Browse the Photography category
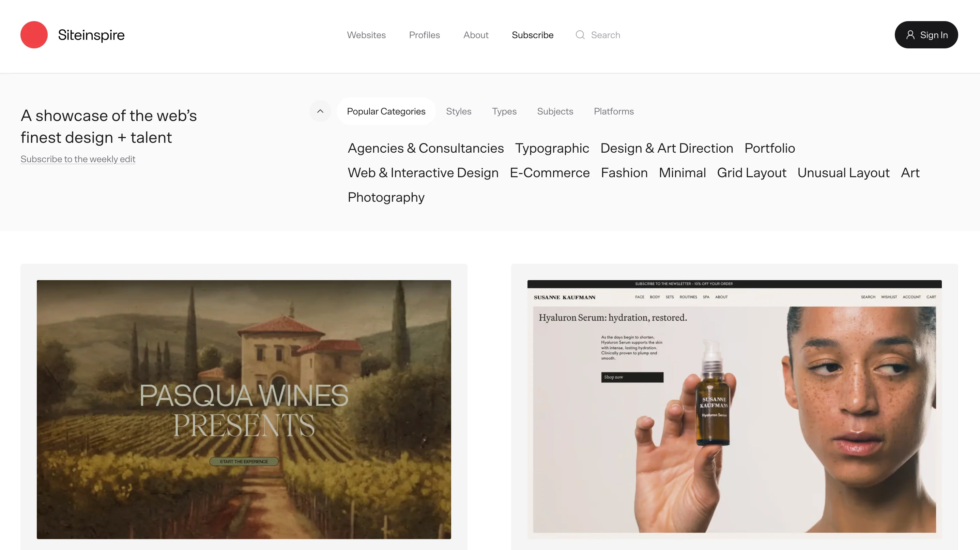The height and width of the screenshot is (550, 980). (x=386, y=197)
